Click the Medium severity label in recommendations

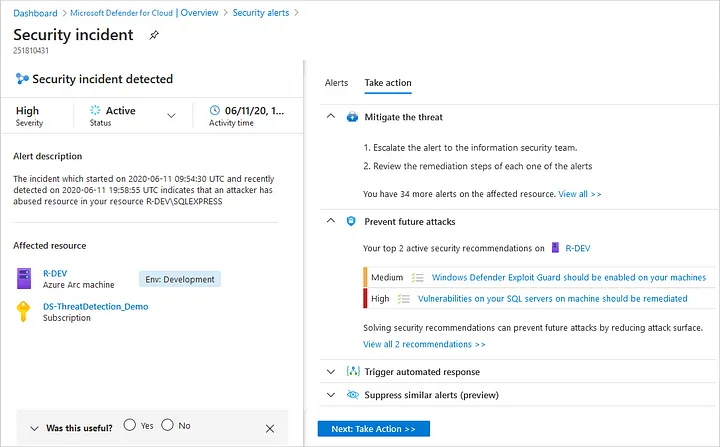pos(387,277)
